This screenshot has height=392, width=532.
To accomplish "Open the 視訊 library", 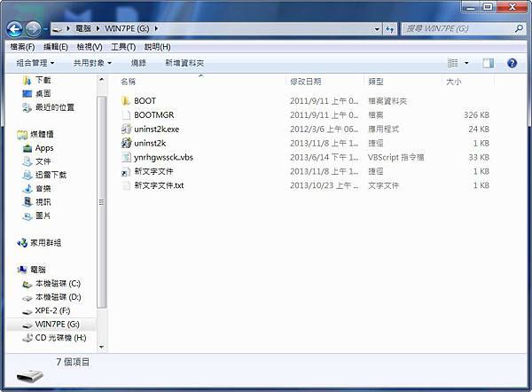I will pos(43,202).
